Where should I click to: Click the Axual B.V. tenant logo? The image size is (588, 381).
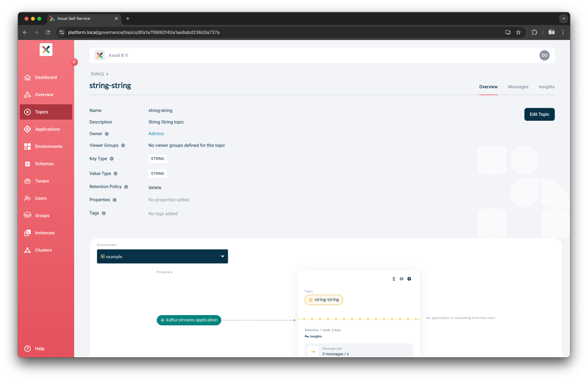pyautogui.click(x=100, y=55)
